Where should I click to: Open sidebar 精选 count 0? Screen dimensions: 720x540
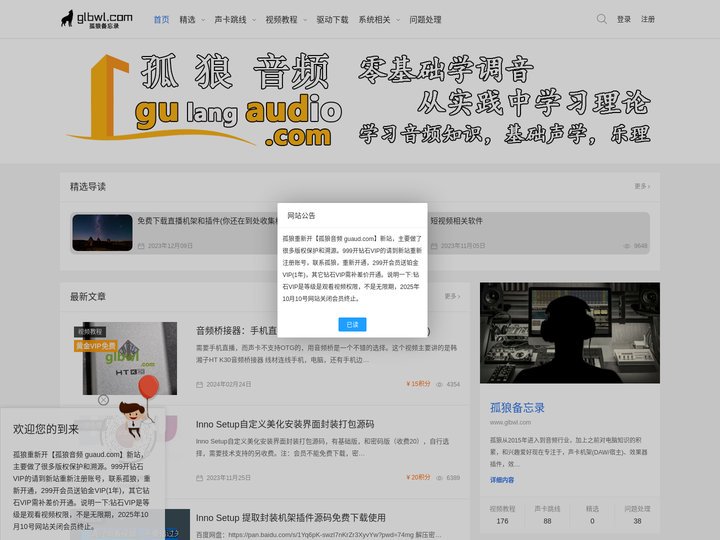pos(592,515)
